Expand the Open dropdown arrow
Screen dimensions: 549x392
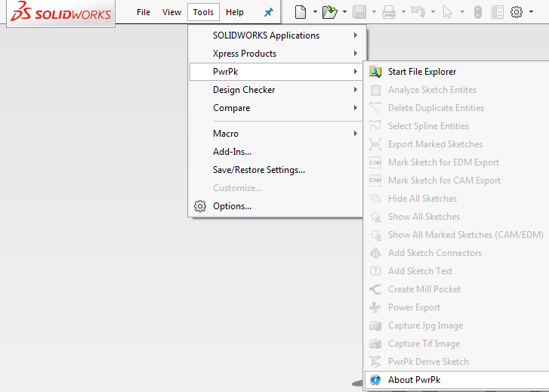(344, 12)
